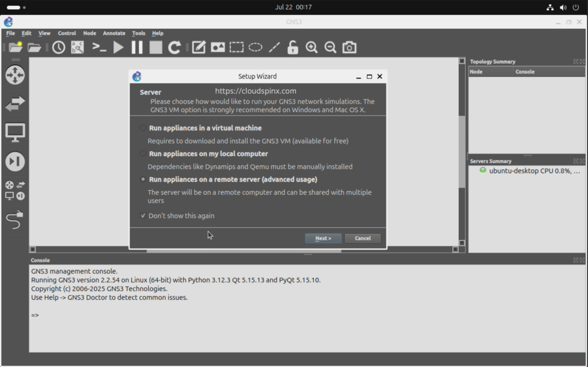
Task: Click the Next button in the wizard
Action: pos(323,238)
